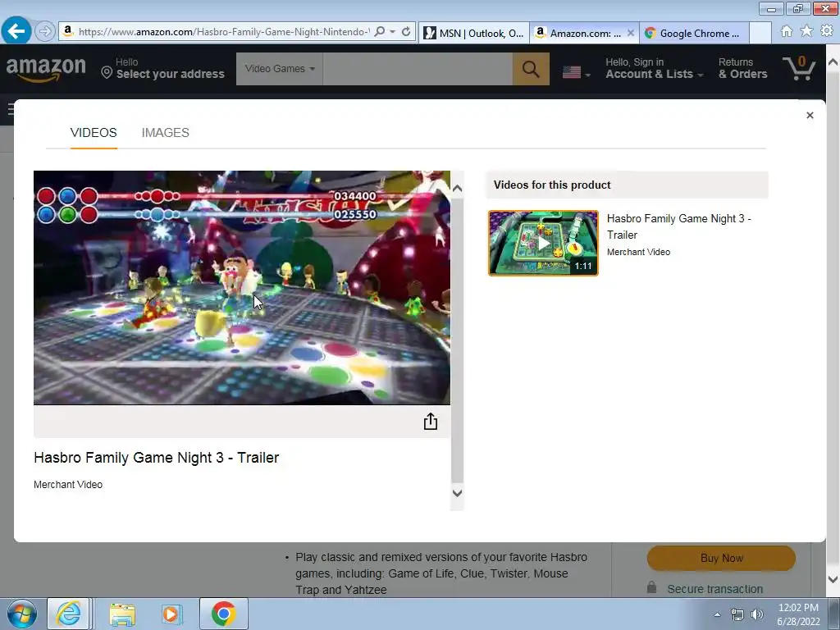This screenshot has width=840, height=630.
Task: Play the Hasbro trailer thumbnail 1:11
Action: point(543,243)
